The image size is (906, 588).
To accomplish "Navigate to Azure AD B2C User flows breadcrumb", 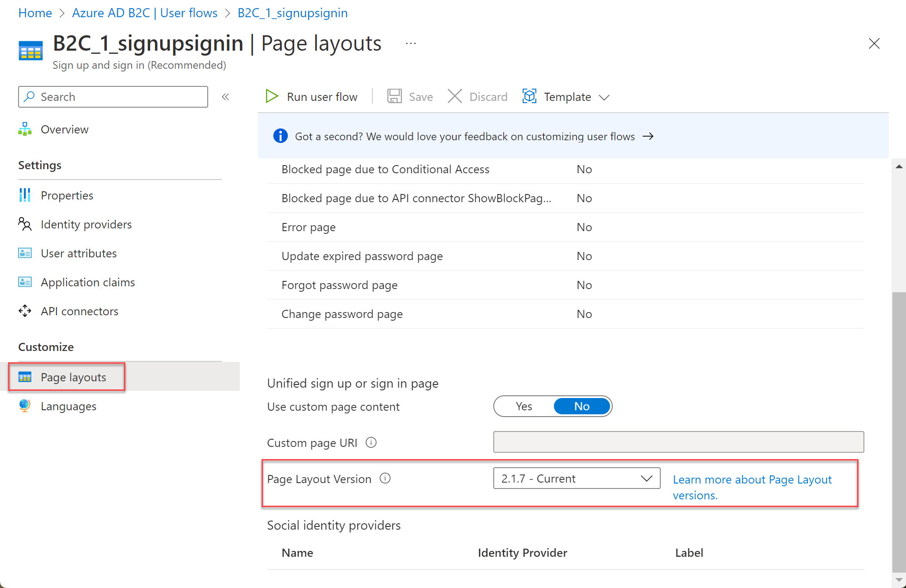I will [x=144, y=13].
